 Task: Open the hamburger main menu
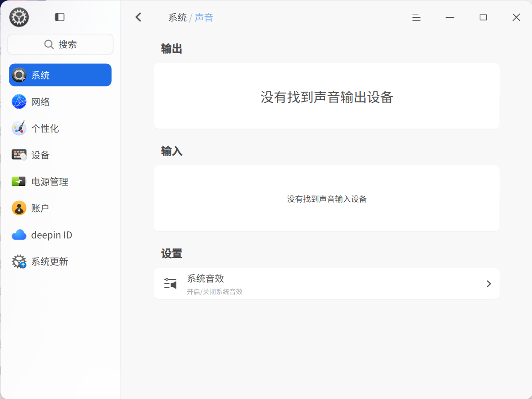pyautogui.click(x=416, y=17)
